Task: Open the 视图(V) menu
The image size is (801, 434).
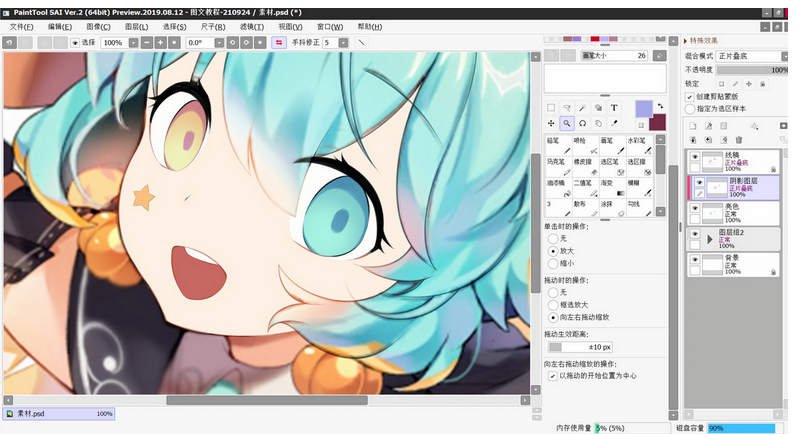Action: [290, 27]
